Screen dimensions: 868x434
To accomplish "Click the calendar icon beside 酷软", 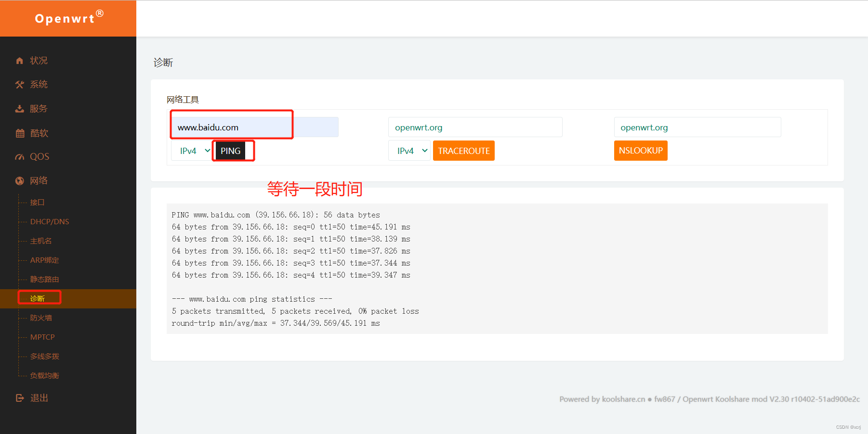I will tap(20, 133).
